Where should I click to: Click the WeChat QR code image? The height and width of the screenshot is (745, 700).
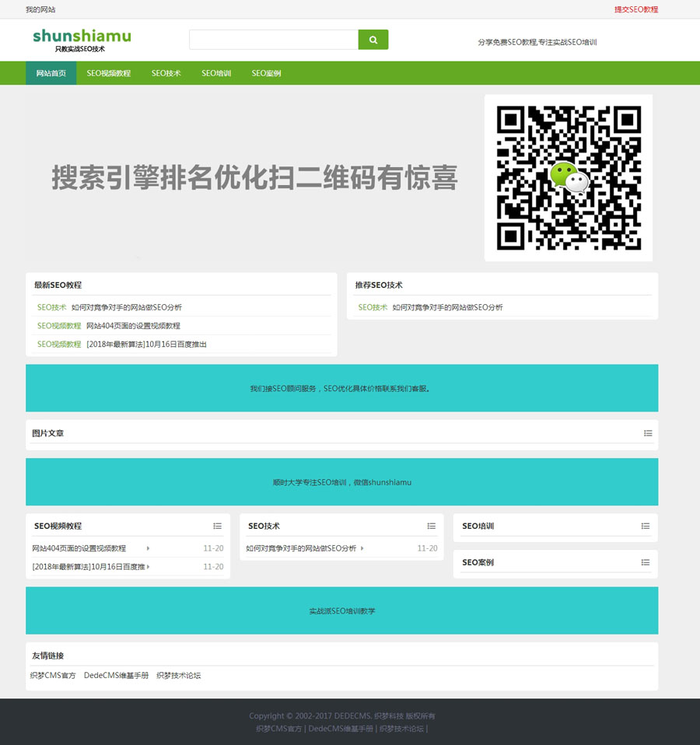point(569,178)
